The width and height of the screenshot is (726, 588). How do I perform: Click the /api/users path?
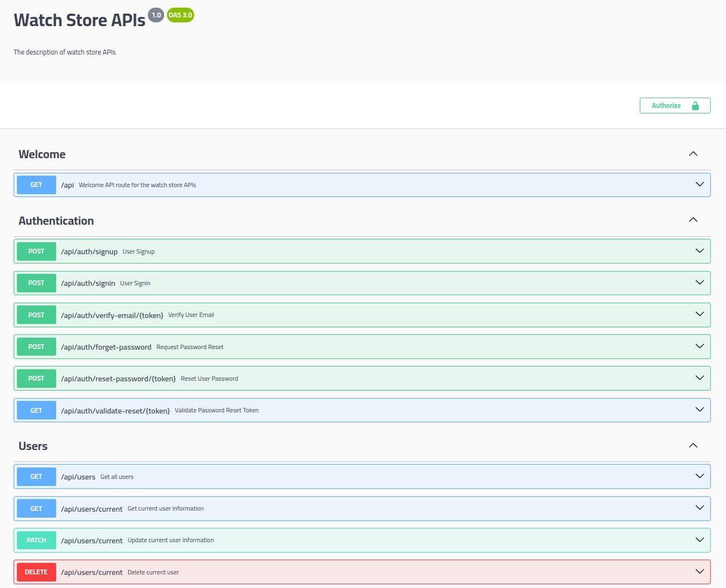[78, 477]
